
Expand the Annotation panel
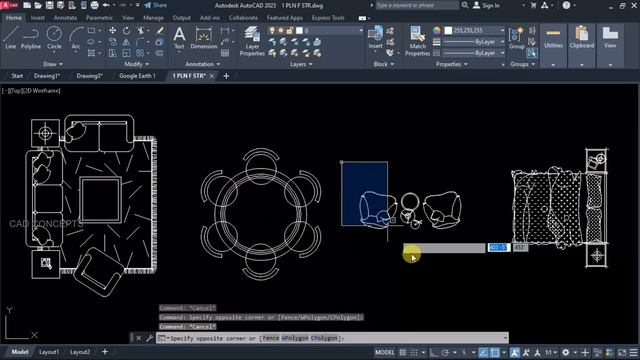(203, 64)
